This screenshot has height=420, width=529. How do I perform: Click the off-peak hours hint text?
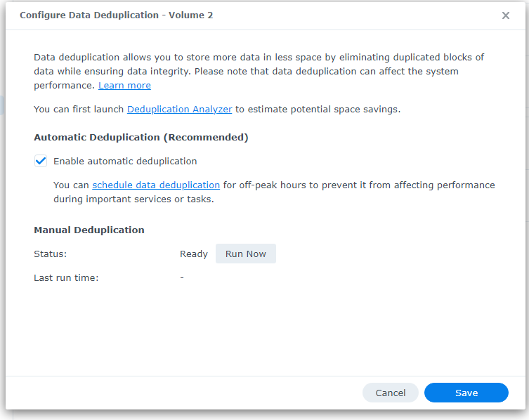click(274, 192)
